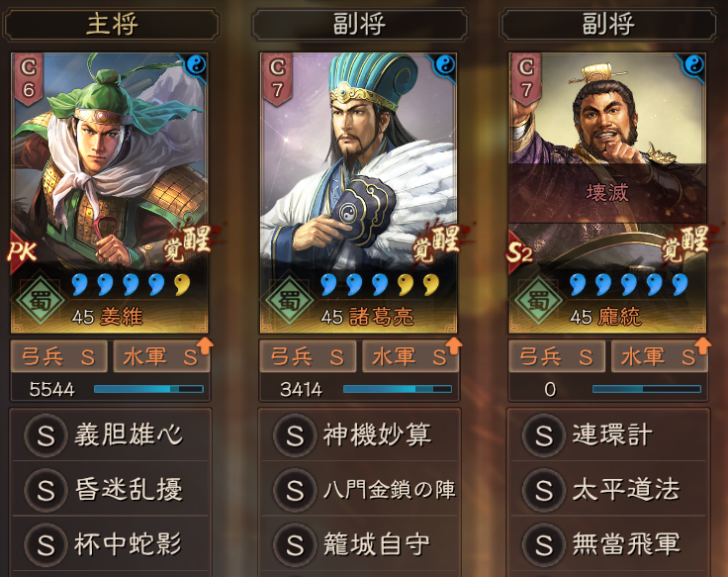Click the orange upgrade arrow on 龐統's 水軍
728x577 pixels.
tap(703, 346)
